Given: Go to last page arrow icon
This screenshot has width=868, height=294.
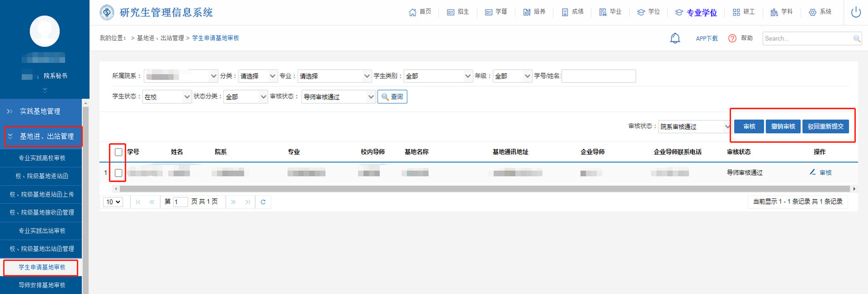Looking at the screenshot, I should [x=247, y=202].
